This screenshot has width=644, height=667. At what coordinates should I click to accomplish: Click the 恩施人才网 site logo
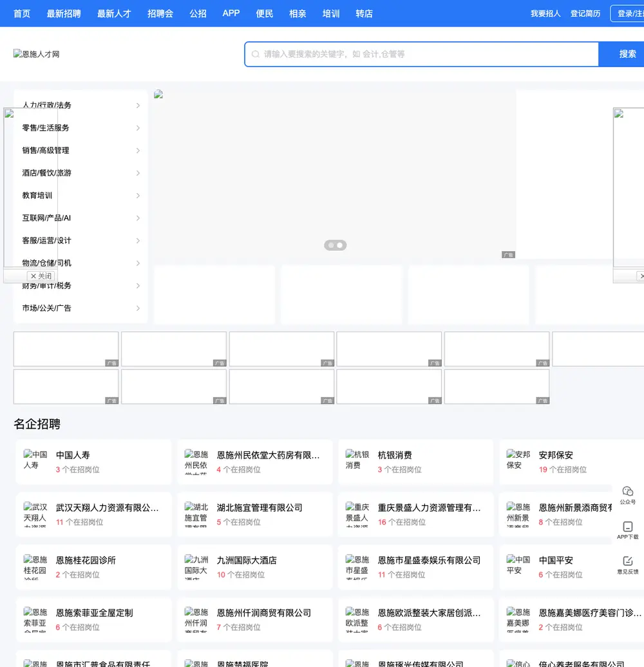37,54
